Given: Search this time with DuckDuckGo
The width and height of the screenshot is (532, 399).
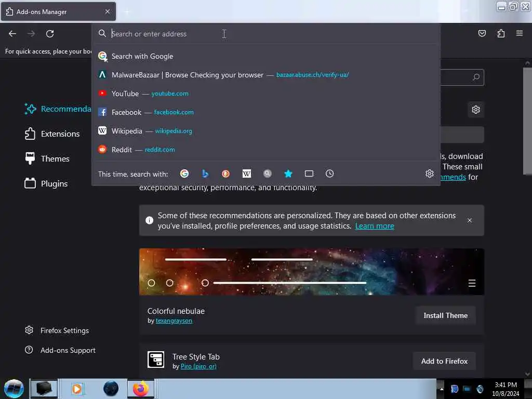Looking at the screenshot, I should (225, 174).
